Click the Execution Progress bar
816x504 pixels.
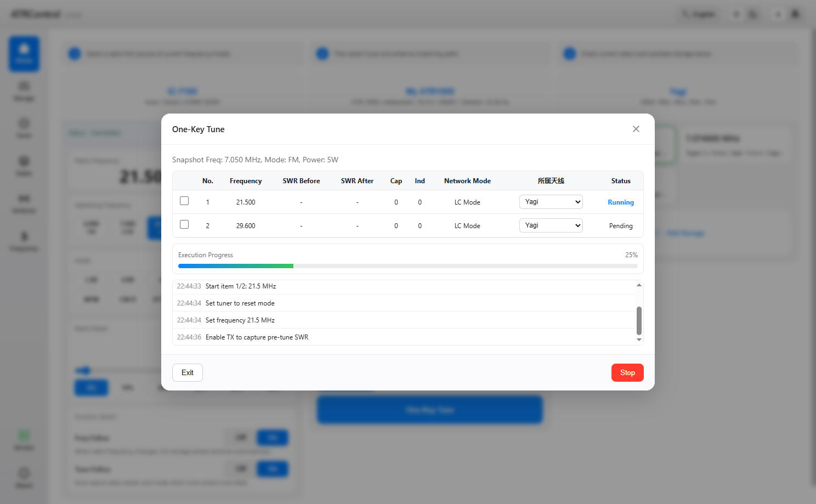click(408, 266)
